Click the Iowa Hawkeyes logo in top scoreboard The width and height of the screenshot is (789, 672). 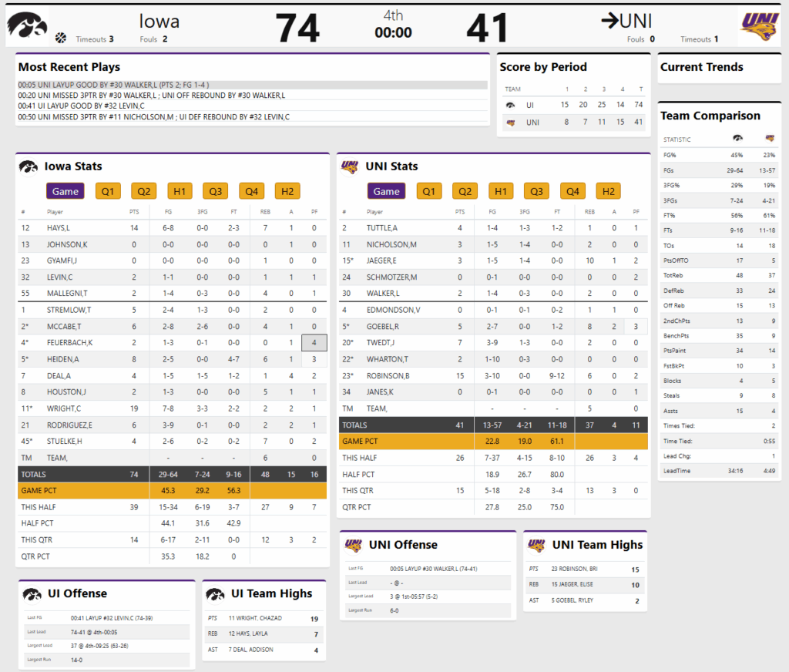click(27, 25)
